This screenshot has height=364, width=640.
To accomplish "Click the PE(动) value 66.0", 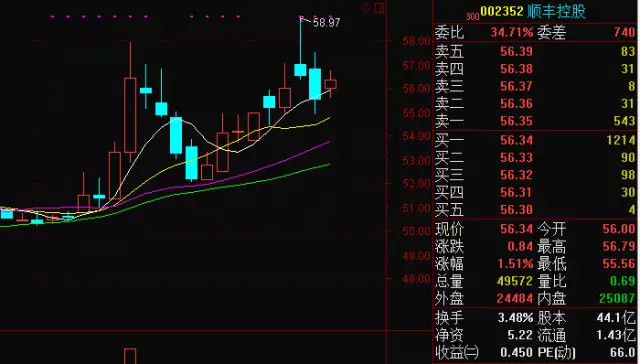I will pos(622,353).
